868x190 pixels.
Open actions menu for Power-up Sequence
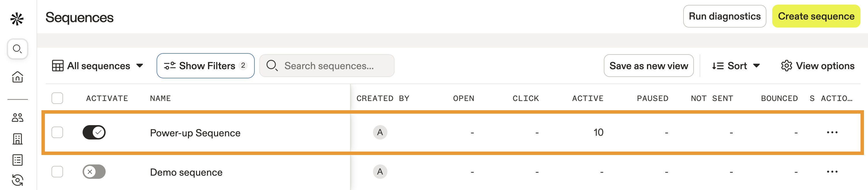pyautogui.click(x=832, y=133)
